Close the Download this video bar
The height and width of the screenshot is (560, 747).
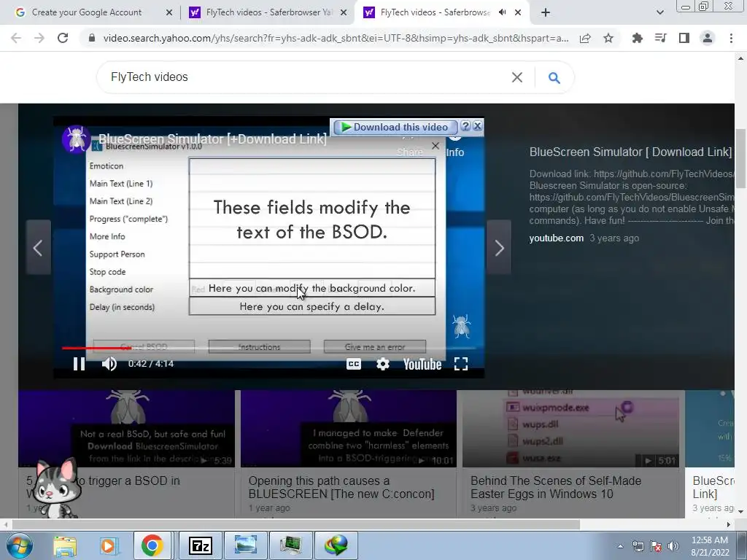[x=477, y=126]
